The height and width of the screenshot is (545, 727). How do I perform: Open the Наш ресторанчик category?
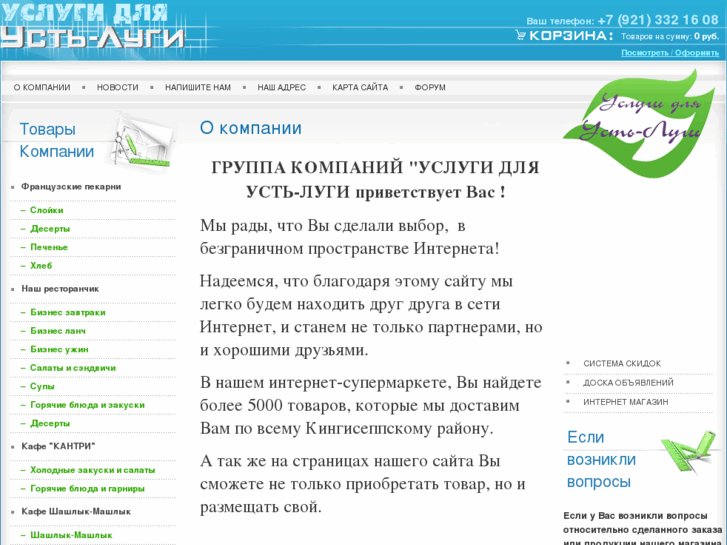click(60, 289)
